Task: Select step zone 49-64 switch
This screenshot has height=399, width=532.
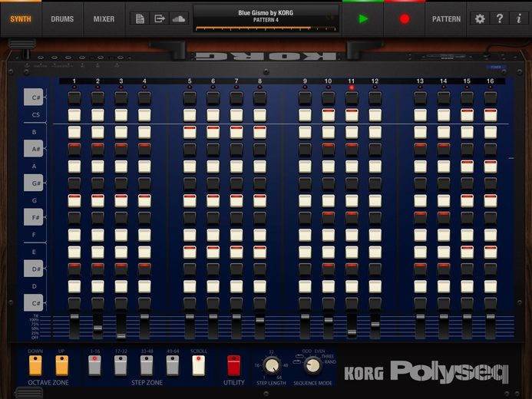Action: coord(173,365)
